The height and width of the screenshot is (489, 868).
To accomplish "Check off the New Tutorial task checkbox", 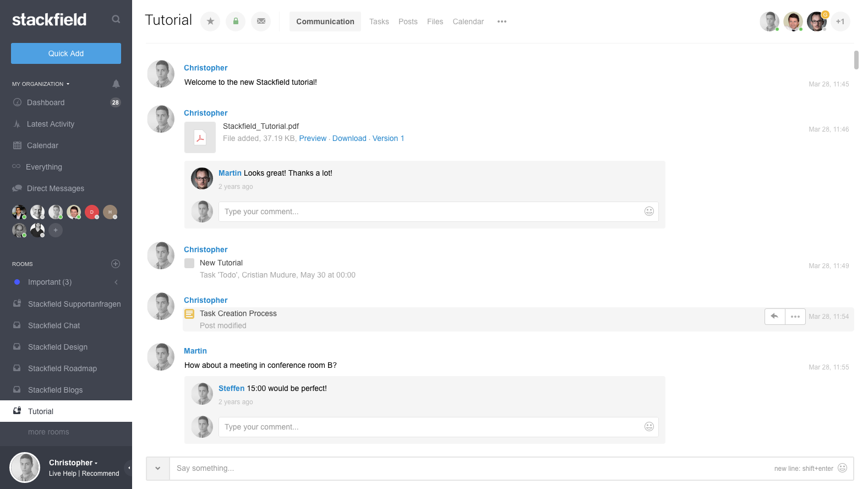I will 189,263.
